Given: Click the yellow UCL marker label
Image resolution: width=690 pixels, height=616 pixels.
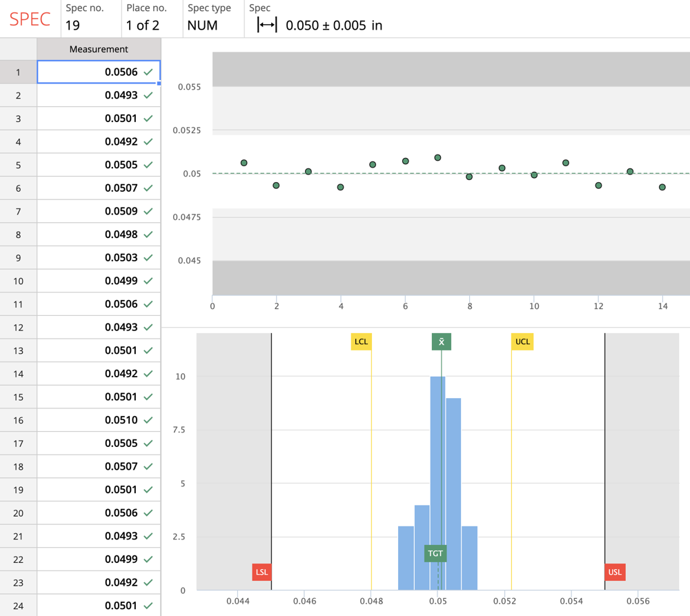Looking at the screenshot, I should coord(522,341).
